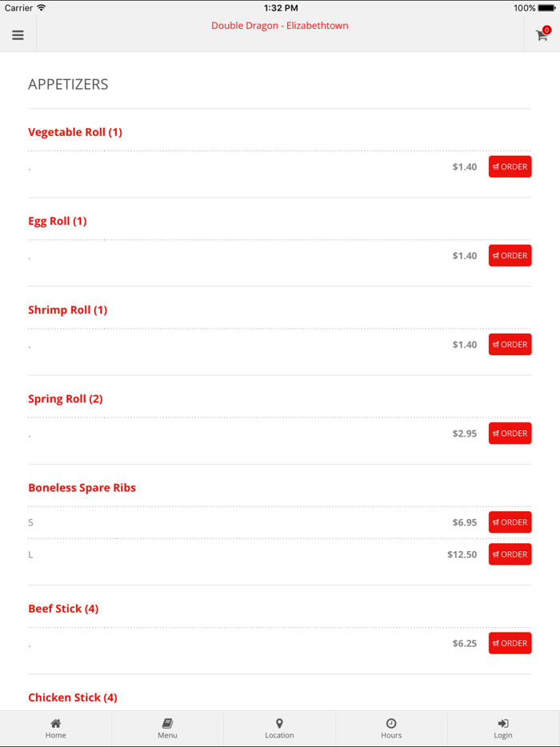Order the Vegetable Roll (1)

[510, 166]
